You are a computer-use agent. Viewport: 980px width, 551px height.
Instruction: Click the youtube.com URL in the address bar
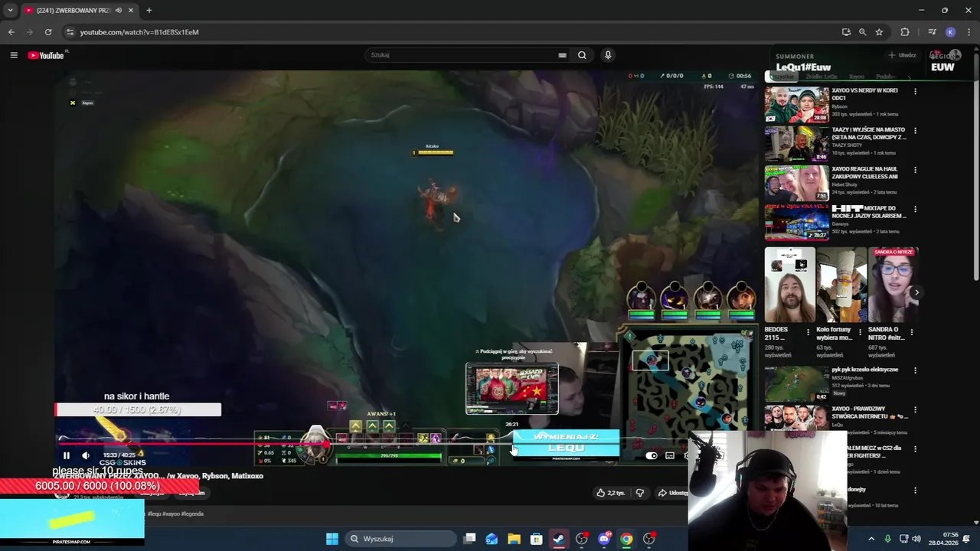[x=139, y=32]
